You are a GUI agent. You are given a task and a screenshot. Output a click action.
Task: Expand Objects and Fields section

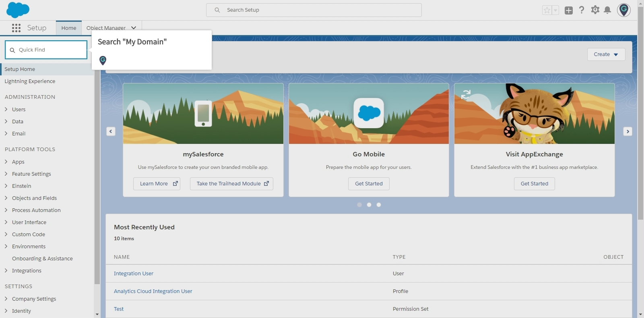6,198
